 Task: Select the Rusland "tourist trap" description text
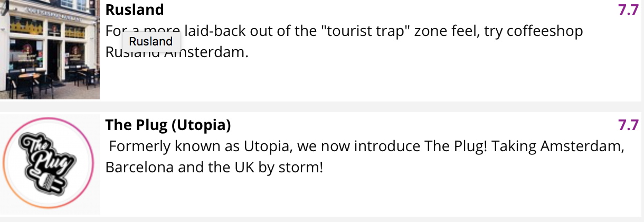(x=344, y=41)
